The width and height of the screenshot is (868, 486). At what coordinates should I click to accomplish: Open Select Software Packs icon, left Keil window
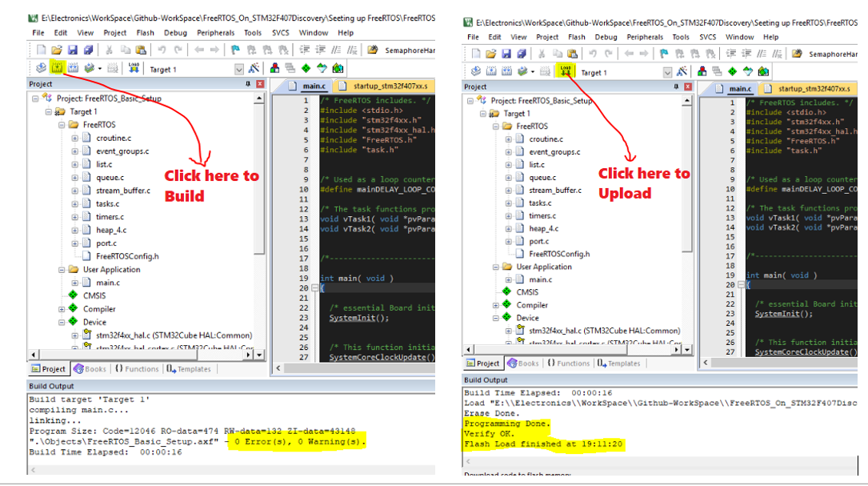click(x=322, y=68)
